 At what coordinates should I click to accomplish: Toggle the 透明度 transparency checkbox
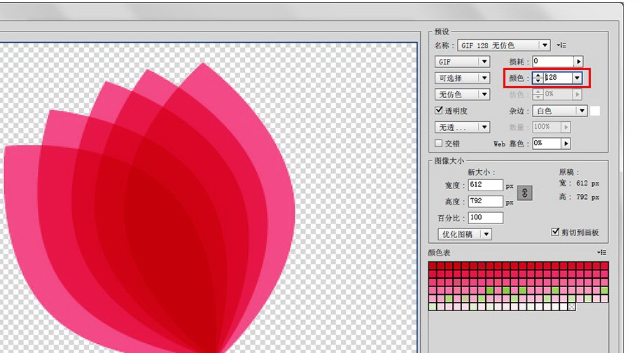point(439,111)
